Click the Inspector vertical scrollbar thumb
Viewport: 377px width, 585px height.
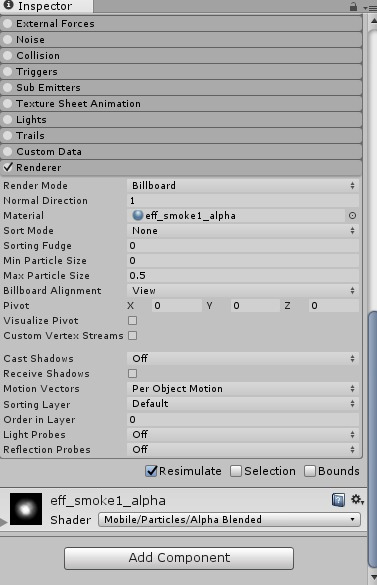(x=372, y=440)
